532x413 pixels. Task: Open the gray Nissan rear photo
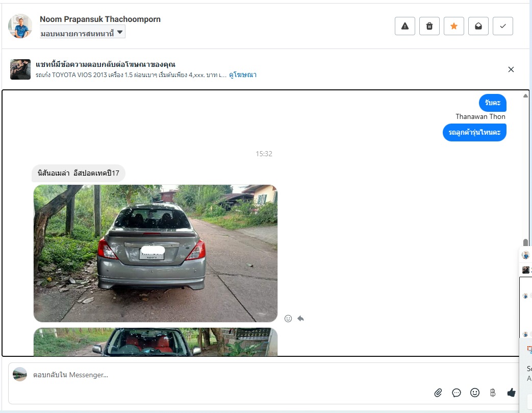pos(156,253)
